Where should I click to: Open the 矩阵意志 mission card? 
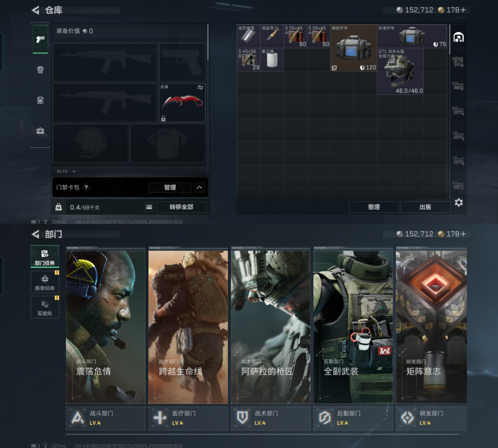click(x=431, y=325)
